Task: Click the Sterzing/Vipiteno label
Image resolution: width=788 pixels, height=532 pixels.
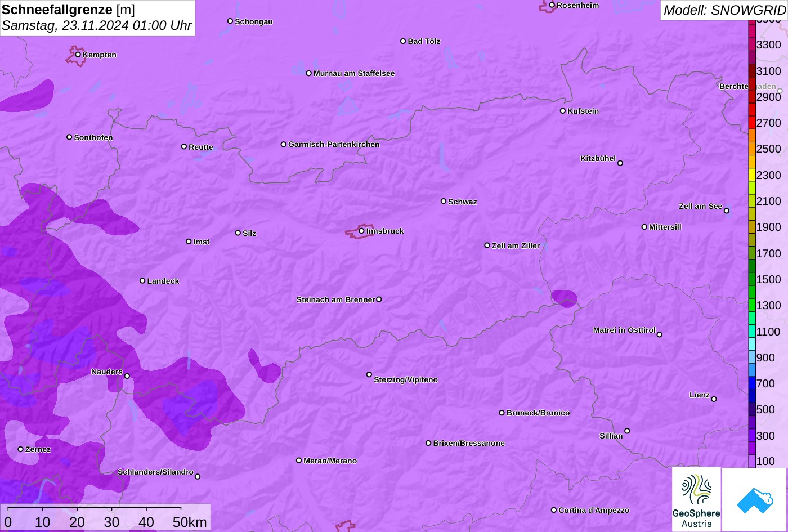Action: 406,379
